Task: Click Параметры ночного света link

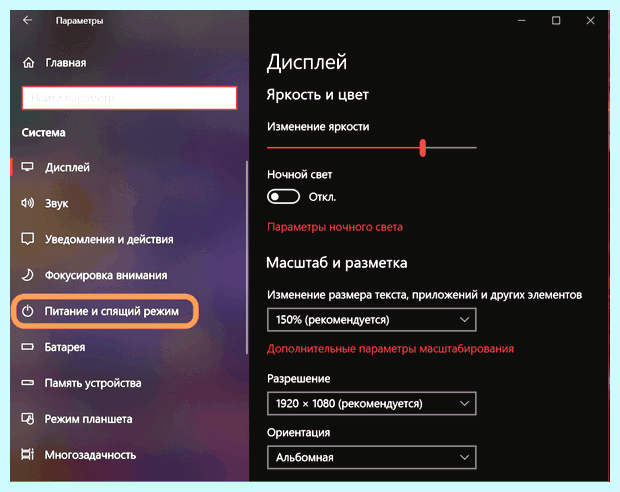Action: pos(335,227)
